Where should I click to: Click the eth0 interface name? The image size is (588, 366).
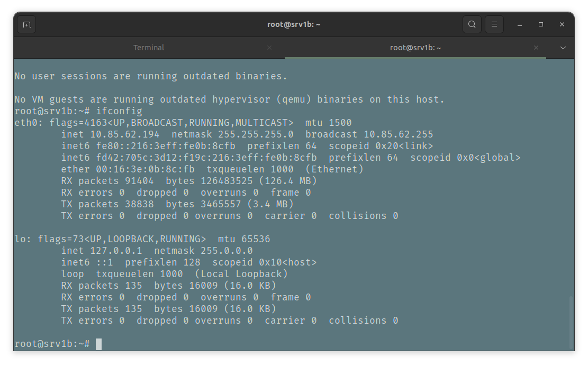point(26,123)
